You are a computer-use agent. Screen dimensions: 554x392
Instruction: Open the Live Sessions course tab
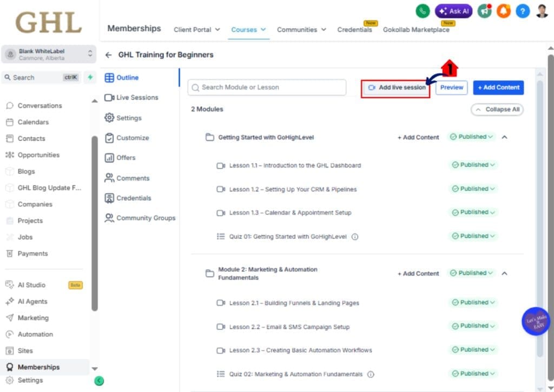click(131, 97)
